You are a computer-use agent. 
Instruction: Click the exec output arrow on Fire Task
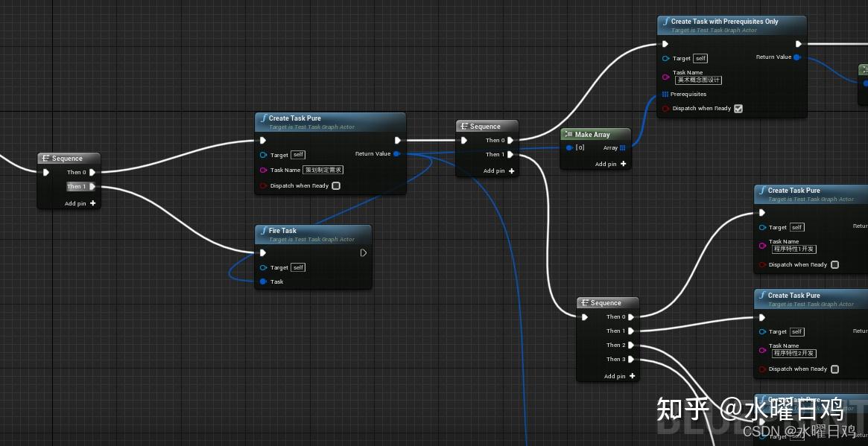(364, 252)
